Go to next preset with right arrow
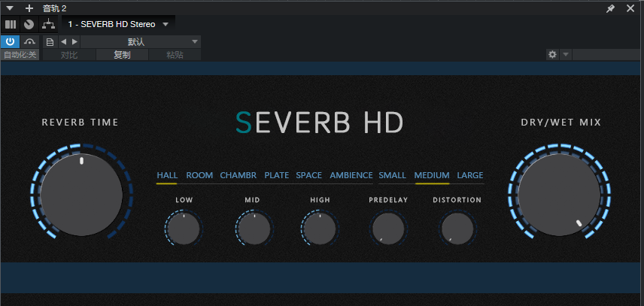The width and height of the screenshot is (644, 306). click(x=74, y=42)
